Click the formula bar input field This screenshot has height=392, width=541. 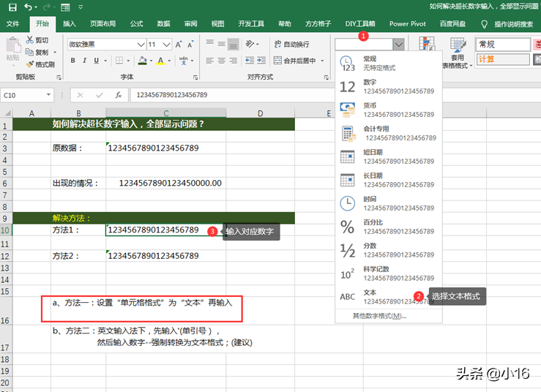(234, 95)
